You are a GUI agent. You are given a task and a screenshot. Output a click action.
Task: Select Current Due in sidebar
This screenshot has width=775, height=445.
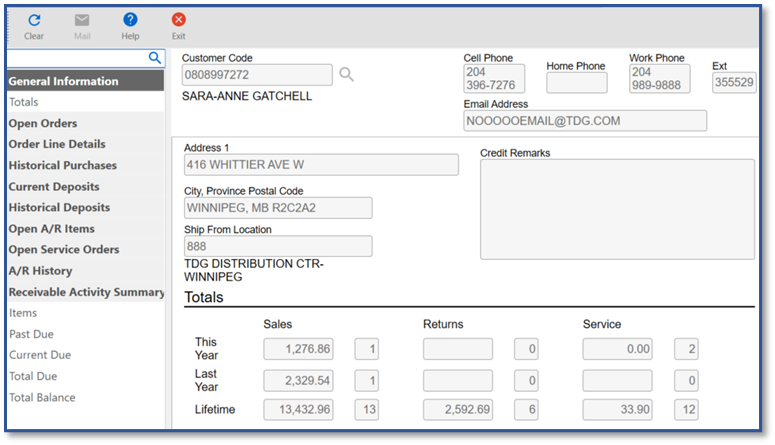coord(86,355)
